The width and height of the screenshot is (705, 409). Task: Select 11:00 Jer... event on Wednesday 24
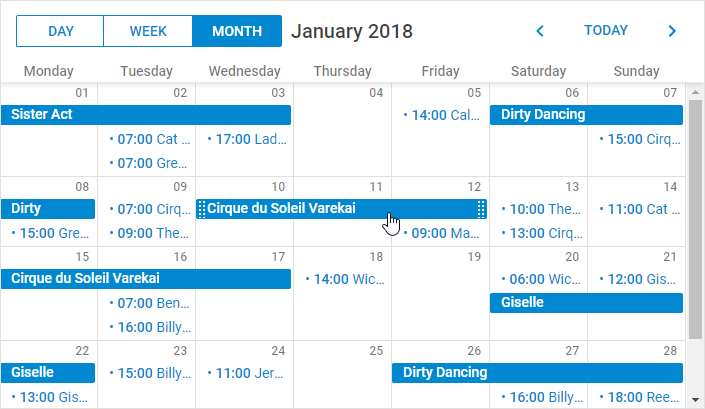click(245, 373)
